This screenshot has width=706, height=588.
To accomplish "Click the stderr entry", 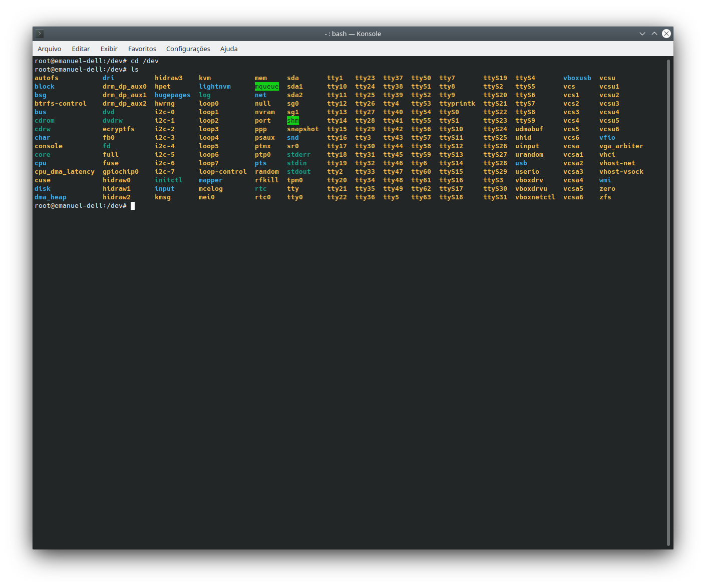I will point(299,155).
